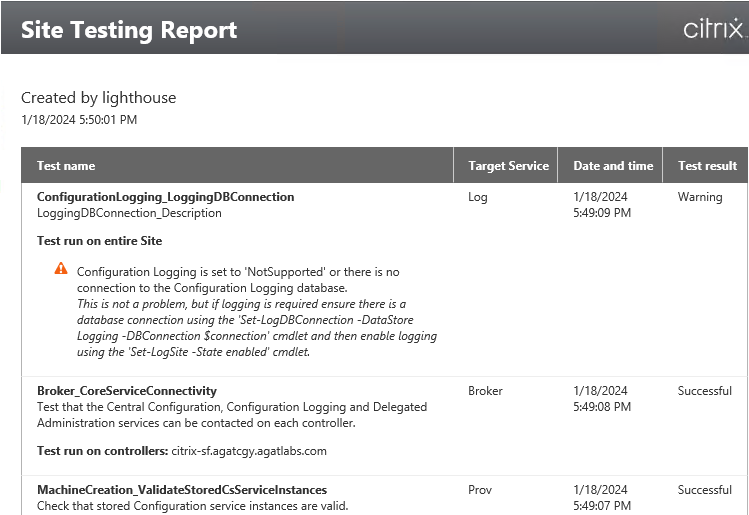Click the Prov row 'Successful' result

point(705,490)
